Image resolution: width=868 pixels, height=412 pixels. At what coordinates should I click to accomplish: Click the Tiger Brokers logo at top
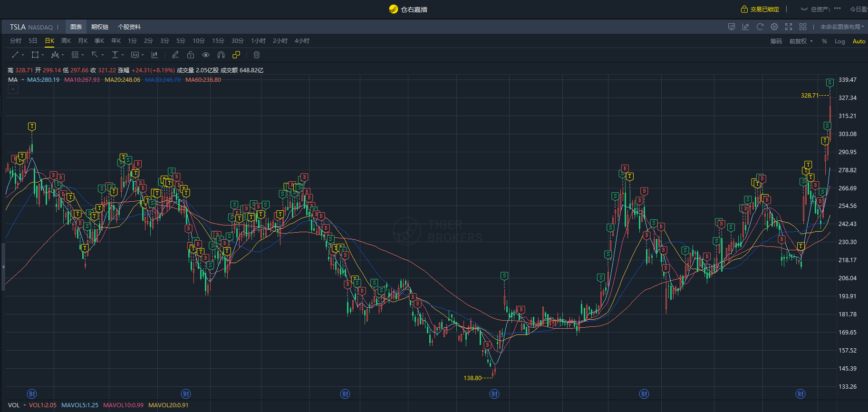coord(393,9)
